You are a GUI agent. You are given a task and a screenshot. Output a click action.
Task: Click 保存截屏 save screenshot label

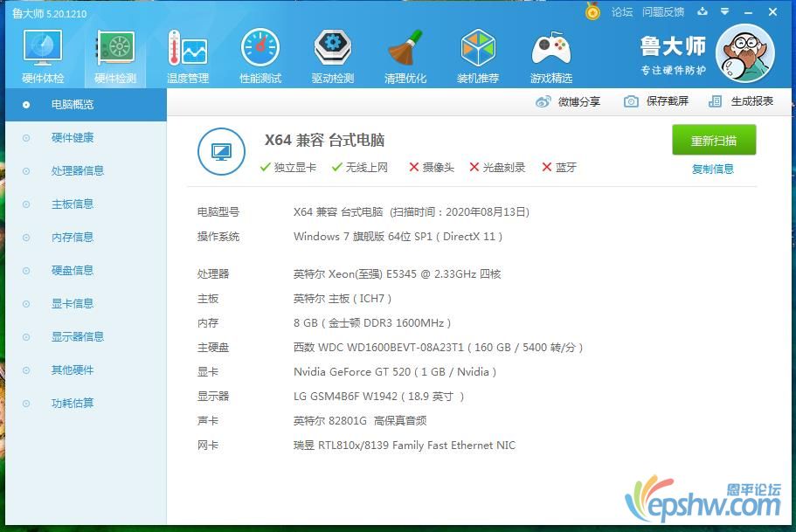click(x=668, y=101)
